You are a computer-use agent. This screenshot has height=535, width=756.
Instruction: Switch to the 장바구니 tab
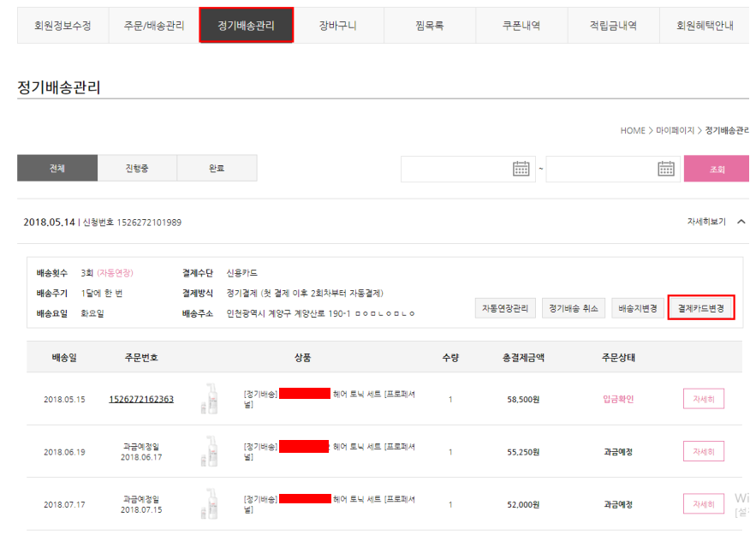pos(338,26)
